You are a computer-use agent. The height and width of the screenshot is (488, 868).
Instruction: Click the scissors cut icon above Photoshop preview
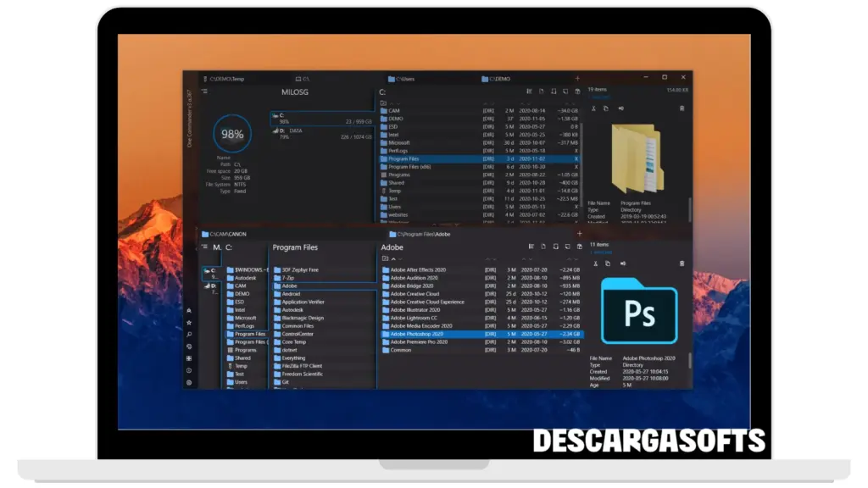point(593,263)
